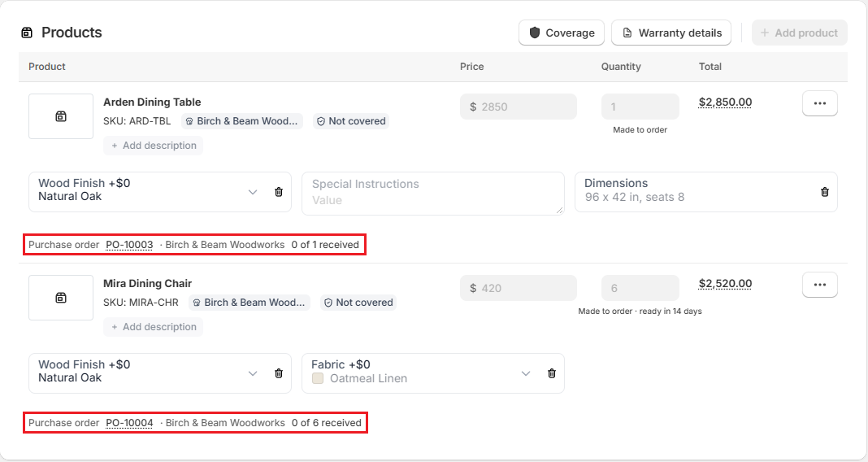Screen dimensions: 868x462
Task: Click the Oatmeal Linen color swatch
Action: tap(318, 378)
